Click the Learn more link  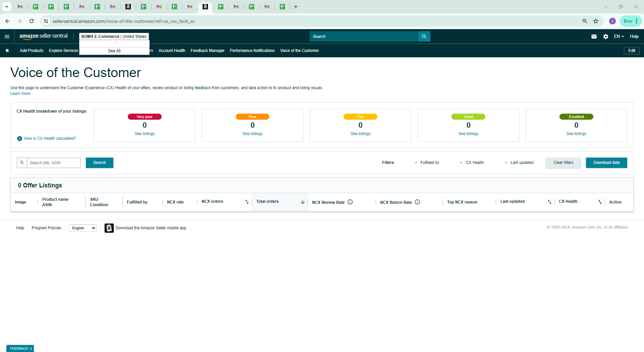pyautogui.click(x=20, y=94)
